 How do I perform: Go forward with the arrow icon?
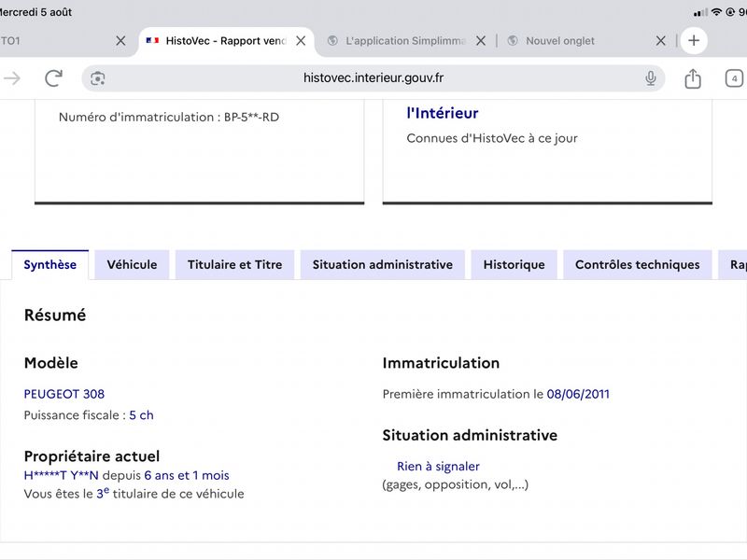12,78
